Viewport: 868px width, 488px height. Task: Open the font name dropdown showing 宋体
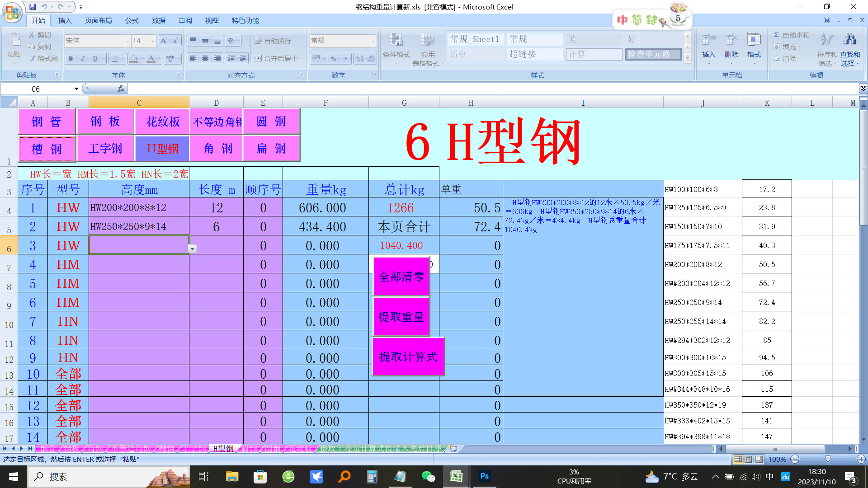coord(127,41)
